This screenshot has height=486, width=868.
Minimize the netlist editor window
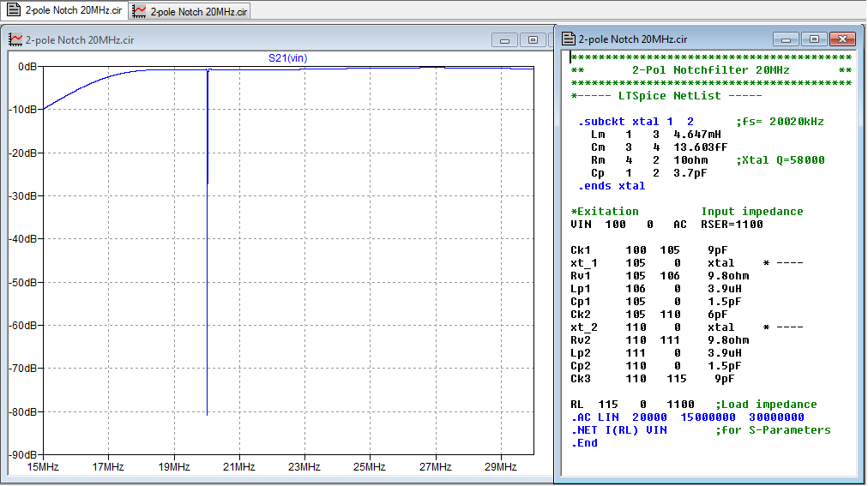(x=786, y=39)
